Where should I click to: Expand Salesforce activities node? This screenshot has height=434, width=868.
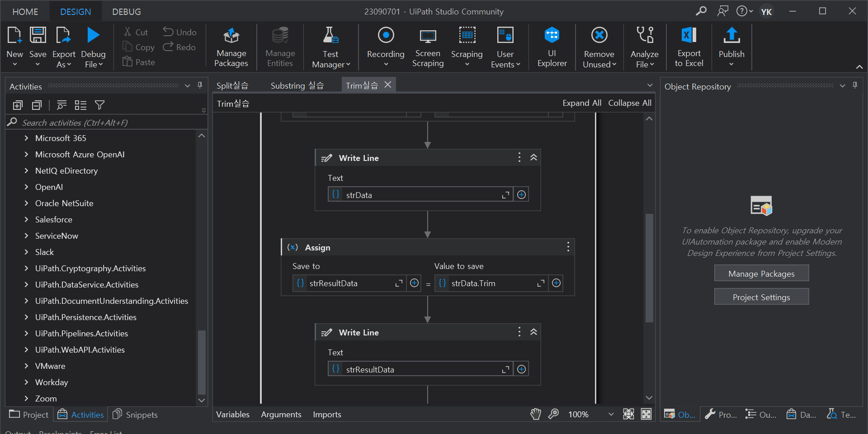tap(26, 219)
